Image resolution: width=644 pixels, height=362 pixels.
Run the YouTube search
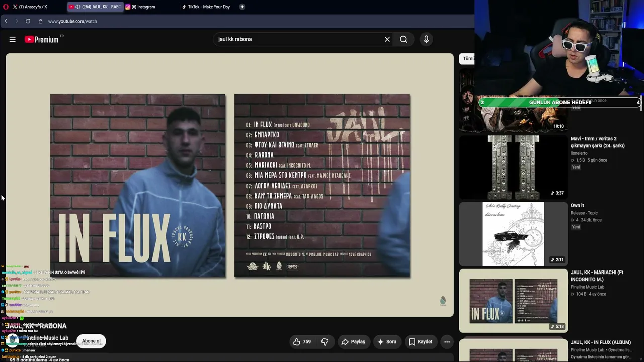point(404,39)
